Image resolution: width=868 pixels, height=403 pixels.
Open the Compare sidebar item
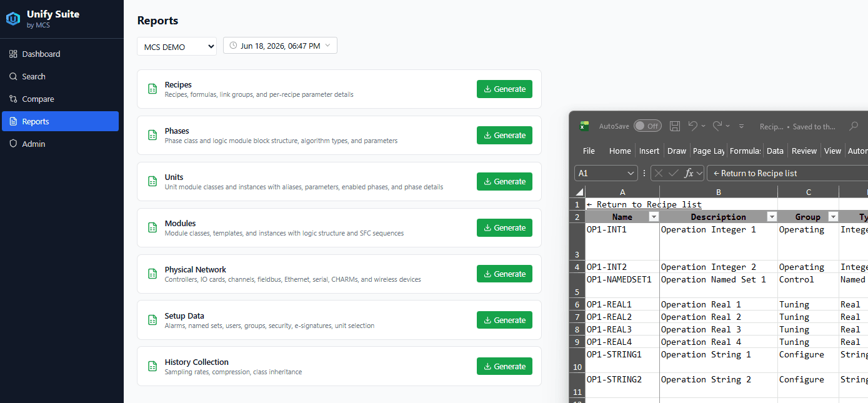coord(60,99)
